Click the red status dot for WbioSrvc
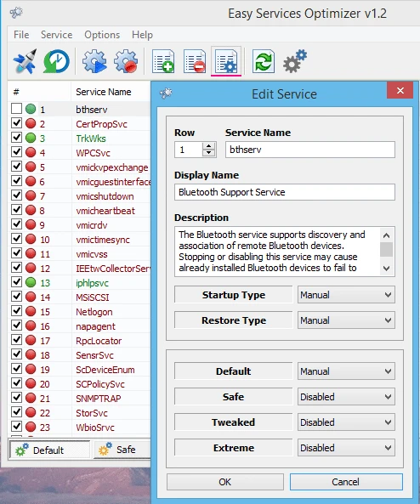This screenshot has height=504, width=420. click(31, 427)
